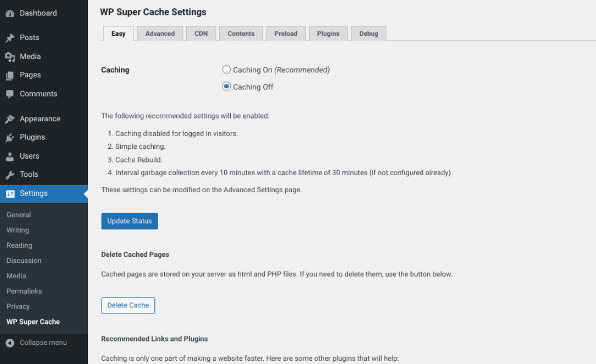The width and height of the screenshot is (596, 364).
Task: Click the Plugins plug icon in sidebar
Action: [x=10, y=138]
